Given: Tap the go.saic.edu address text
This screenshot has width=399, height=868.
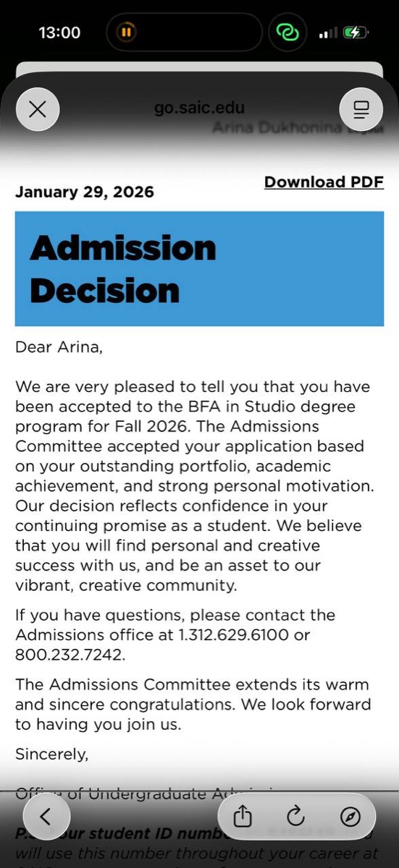Looking at the screenshot, I should click(199, 109).
